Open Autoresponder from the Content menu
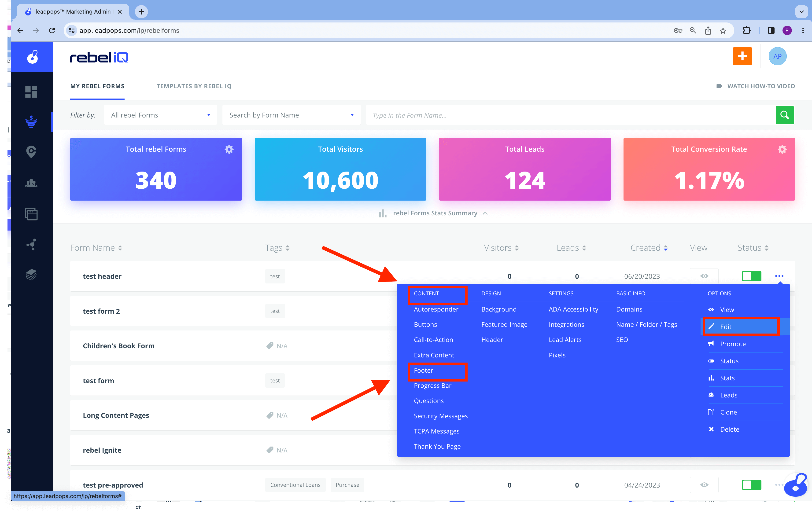The width and height of the screenshot is (812, 514). point(436,309)
